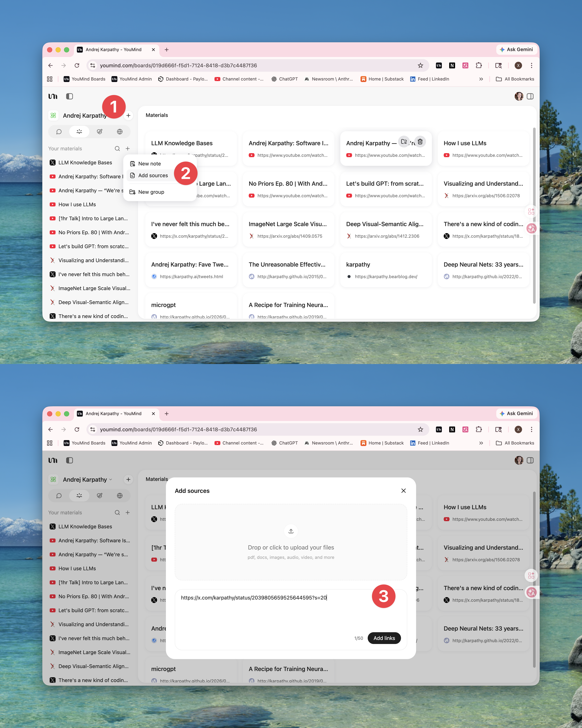
Task: Click move-to-group folder icon on hovered card
Action: click(x=404, y=142)
